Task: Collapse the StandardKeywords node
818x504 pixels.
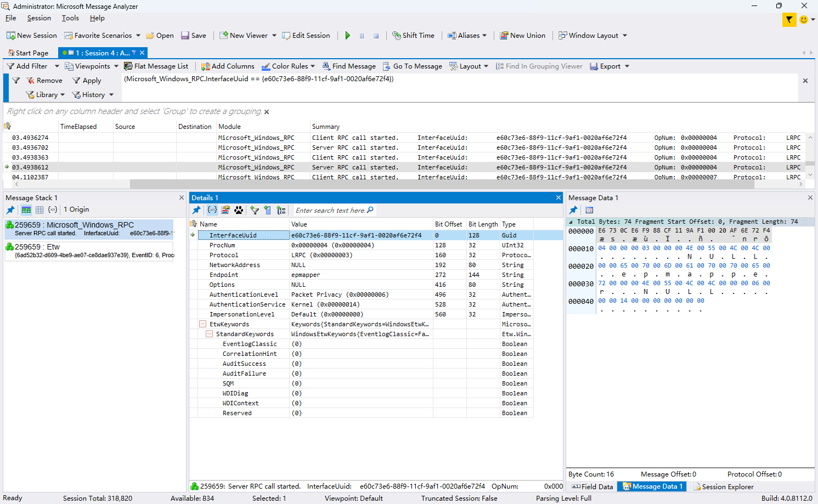Action: point(209,334)
